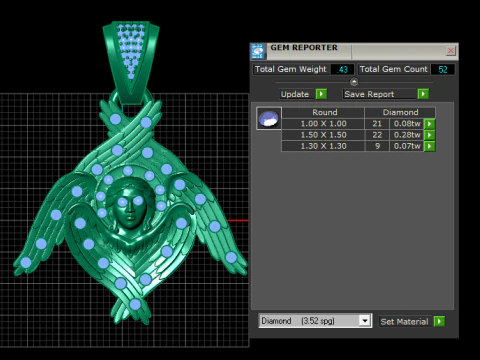Click green arrow for 1.00 X 1.00 row
Viewport: 480px width, 360px height.
coord(430,124)
